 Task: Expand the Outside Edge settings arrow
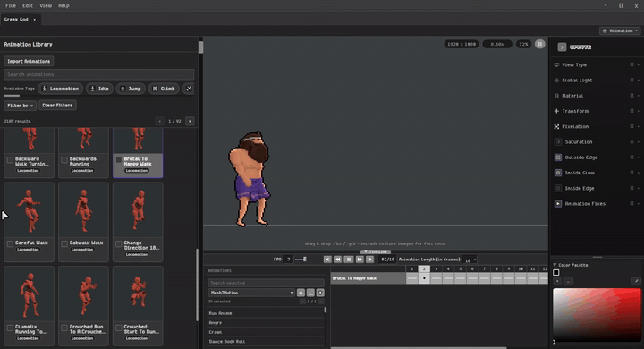pyautogui.click(x=639, y=157)
